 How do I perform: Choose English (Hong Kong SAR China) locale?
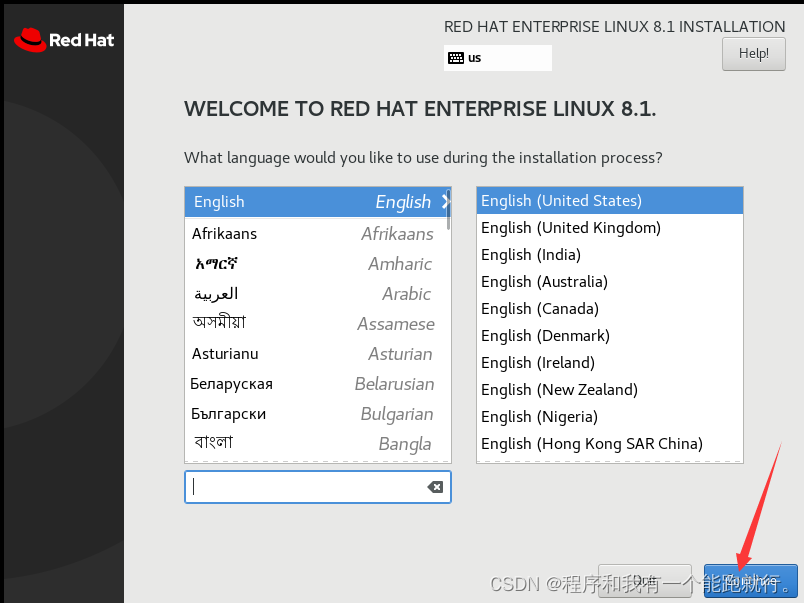(x=610, y=444)
